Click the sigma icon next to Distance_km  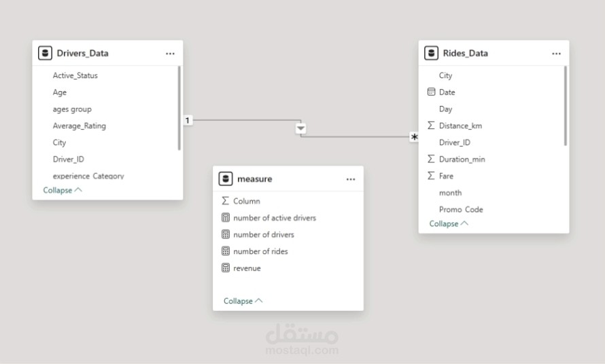431,126
